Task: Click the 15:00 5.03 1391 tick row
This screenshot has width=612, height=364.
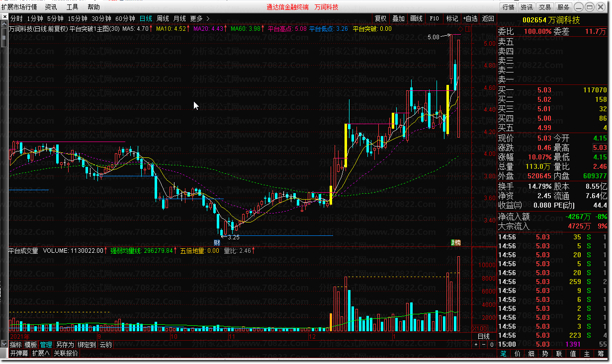Action: click(552, 344)
